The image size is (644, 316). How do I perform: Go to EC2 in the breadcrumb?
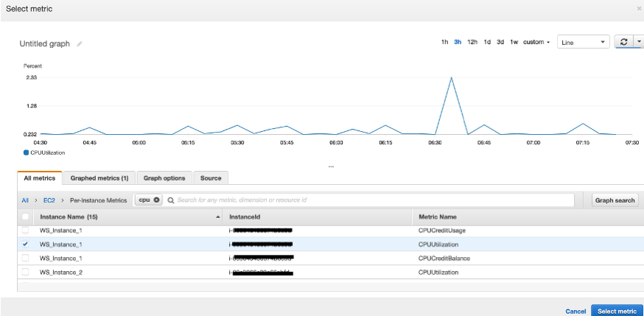pos(49,200)
